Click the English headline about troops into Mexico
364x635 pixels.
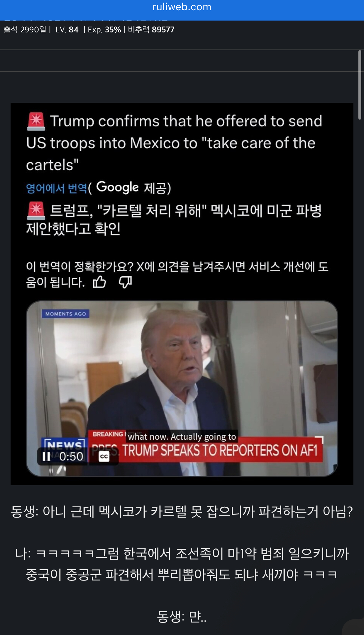click(x=174, y=143)
